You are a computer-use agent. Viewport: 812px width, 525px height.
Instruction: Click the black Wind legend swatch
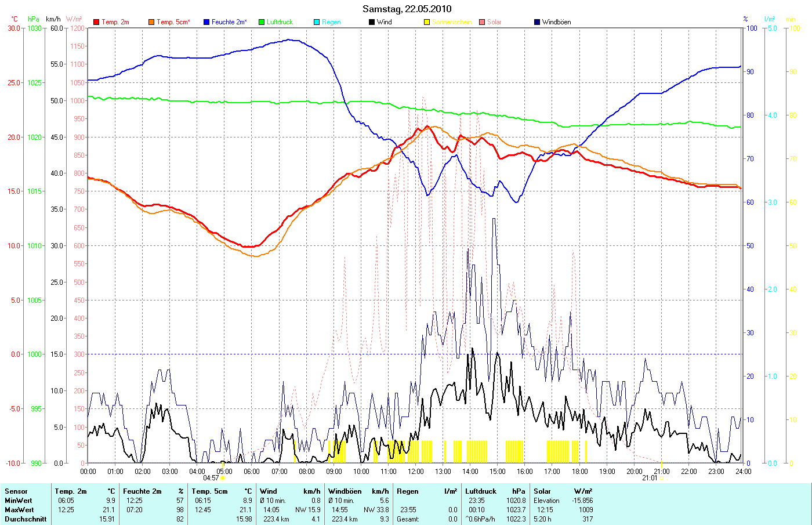click(x=372, y=22)
